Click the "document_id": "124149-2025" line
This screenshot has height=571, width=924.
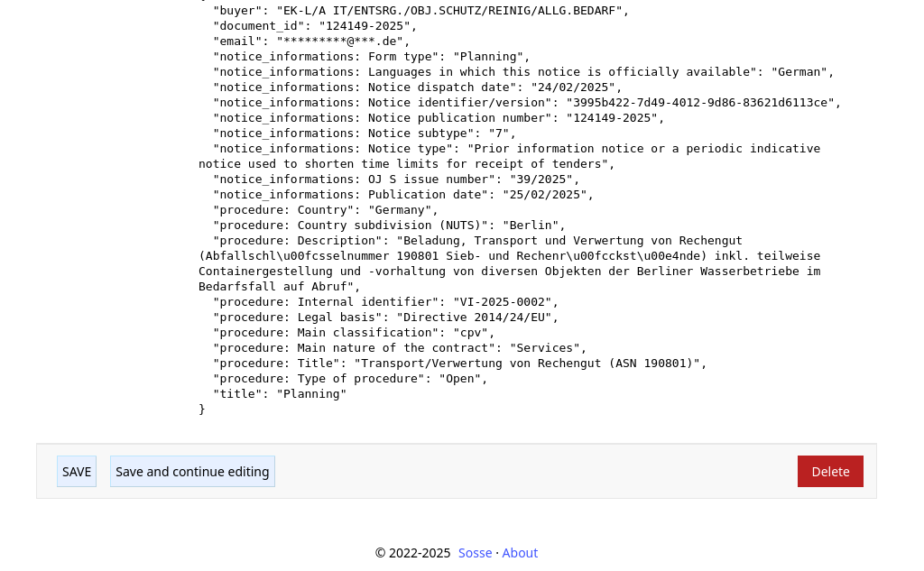click(x=315, y=26)
